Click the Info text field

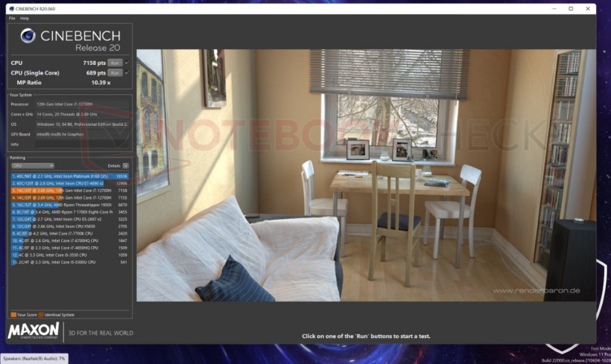click(80, 144)
